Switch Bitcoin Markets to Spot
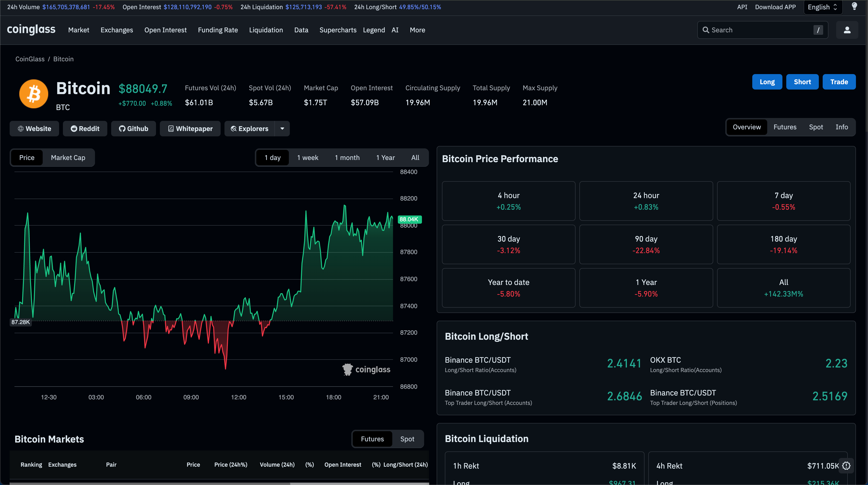Screen dimensions: 868x485 point(407,439)
